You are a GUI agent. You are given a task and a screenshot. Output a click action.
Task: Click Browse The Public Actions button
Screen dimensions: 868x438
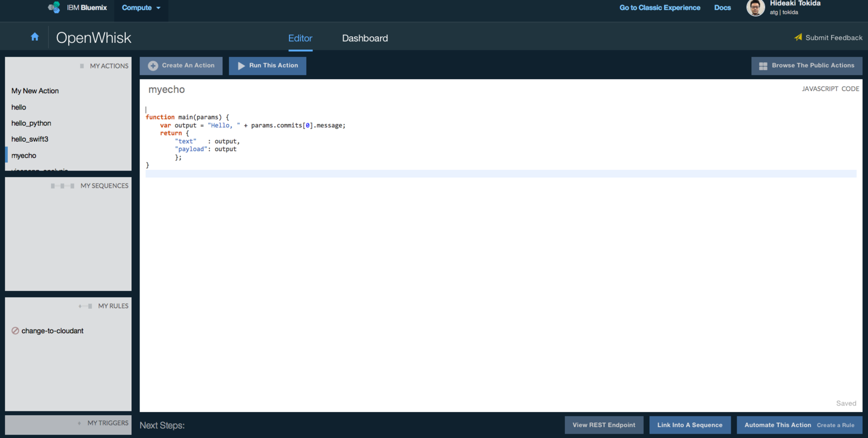pos(807,66)
